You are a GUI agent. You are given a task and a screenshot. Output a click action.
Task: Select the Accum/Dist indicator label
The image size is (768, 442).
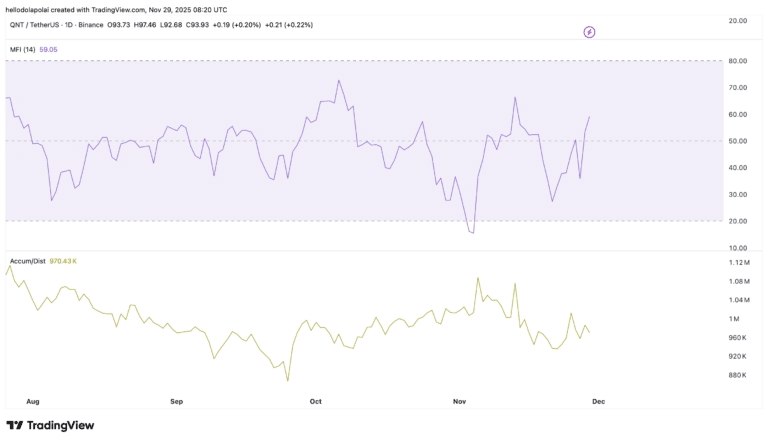(x=27, y=260)
